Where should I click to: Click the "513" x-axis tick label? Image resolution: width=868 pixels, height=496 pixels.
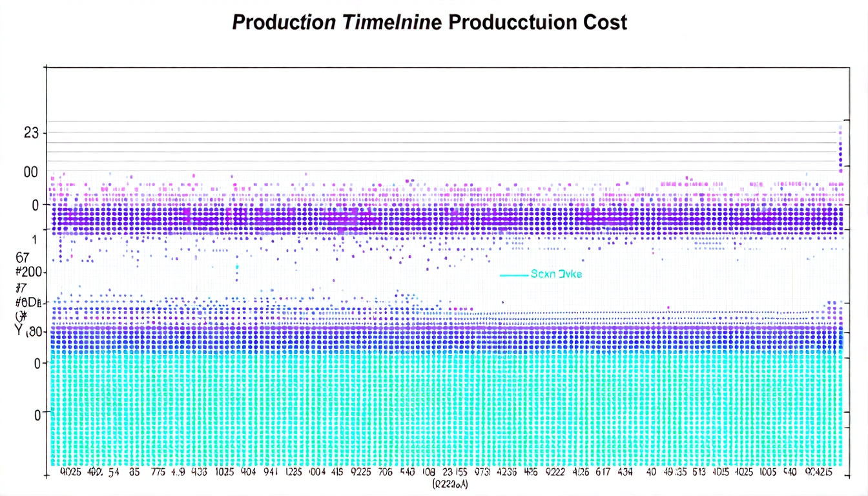pyautogui.click(x=699, y=472)
